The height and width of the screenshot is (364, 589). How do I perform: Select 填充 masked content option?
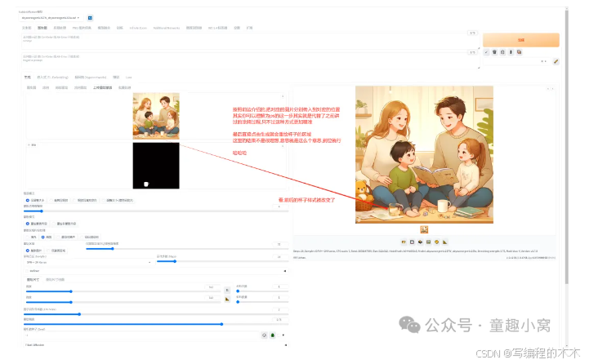point(31,237)
